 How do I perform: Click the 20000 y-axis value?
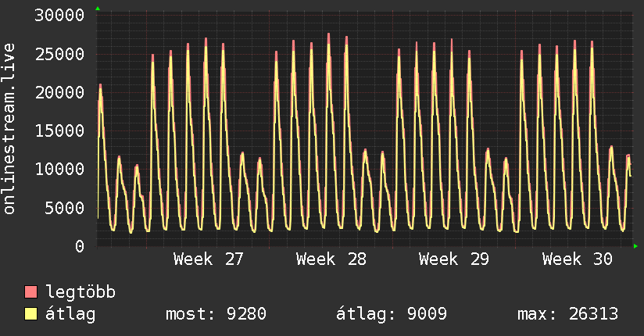click(59, 92)
